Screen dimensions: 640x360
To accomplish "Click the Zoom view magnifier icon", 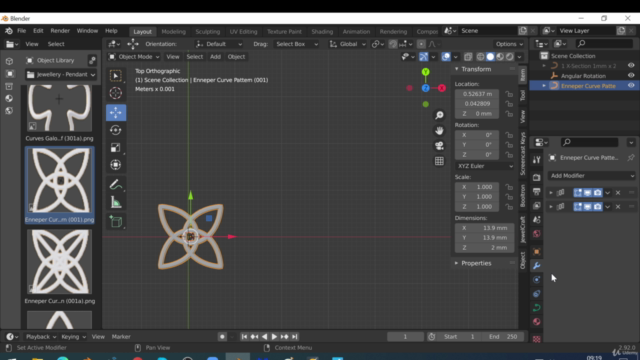I will coord(439,116).
